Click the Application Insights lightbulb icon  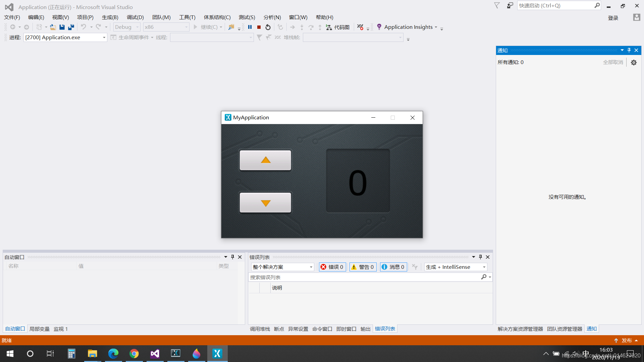point(379,27)
